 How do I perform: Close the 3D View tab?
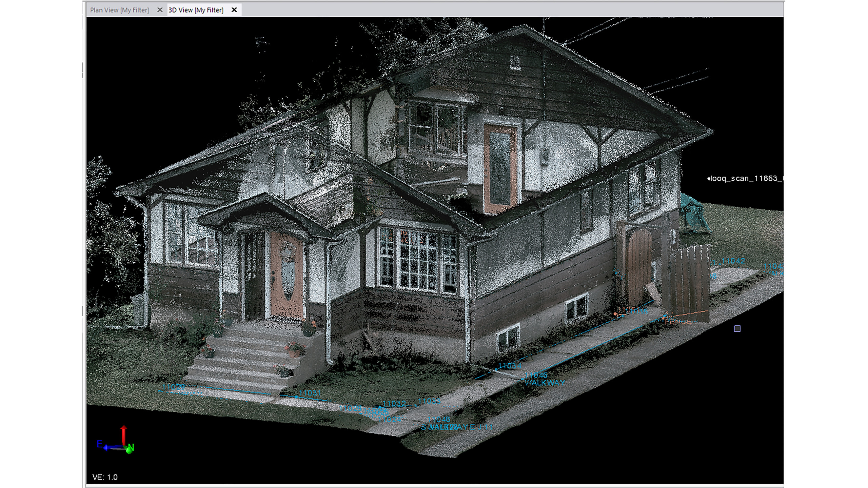[x=234, y=10]
